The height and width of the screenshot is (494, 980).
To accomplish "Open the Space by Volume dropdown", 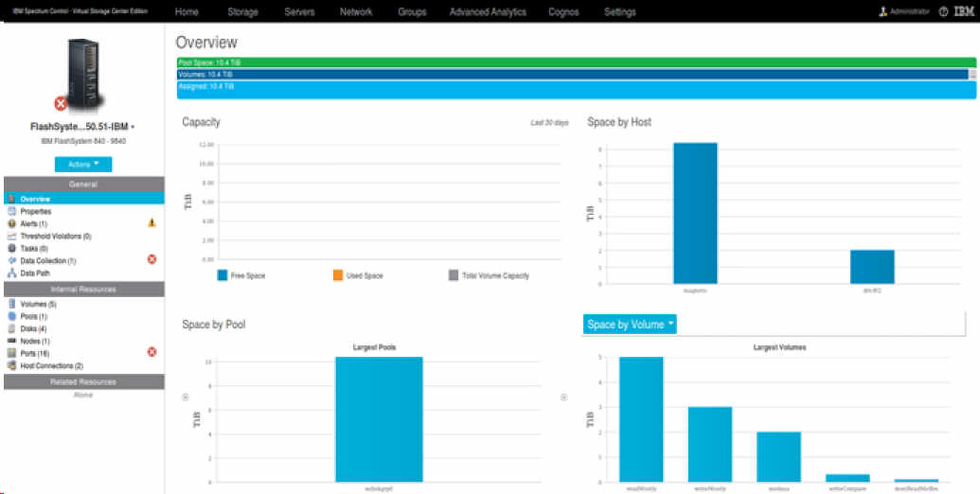I will (630, 325).
